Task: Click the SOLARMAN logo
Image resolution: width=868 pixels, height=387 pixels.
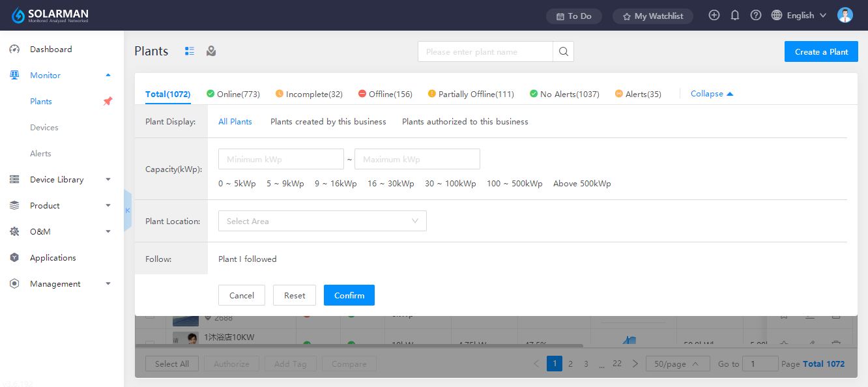Action: pos(50,15)
